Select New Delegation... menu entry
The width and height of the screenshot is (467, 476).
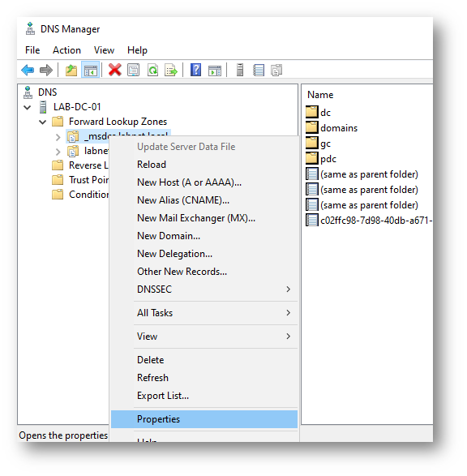tap(204, 254)
